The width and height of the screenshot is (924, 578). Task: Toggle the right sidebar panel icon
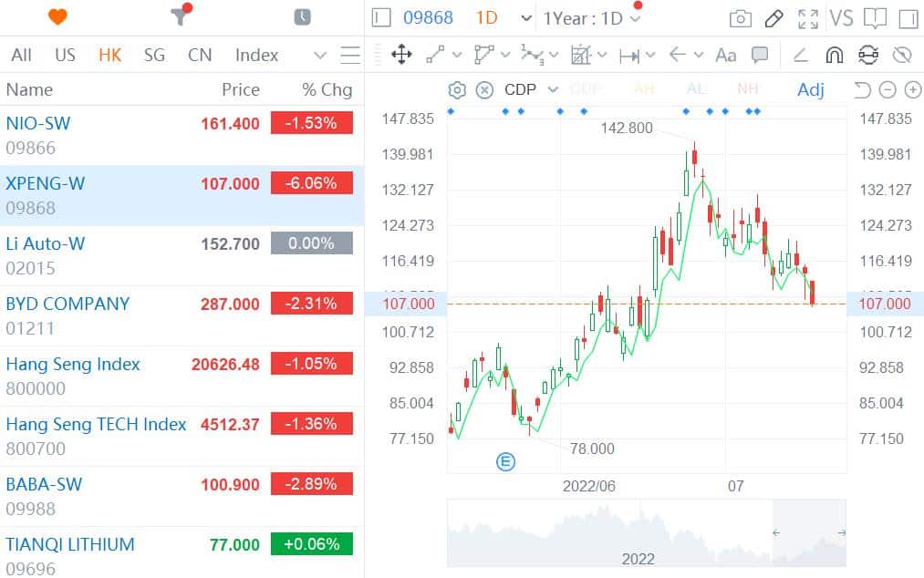(908, 18)
